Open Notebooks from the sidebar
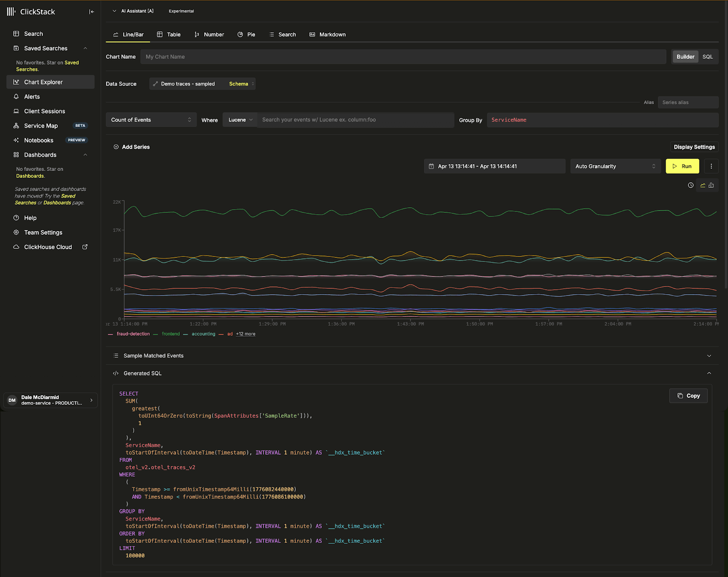This screenshot has width=728, height=577. tap(38, 140)
